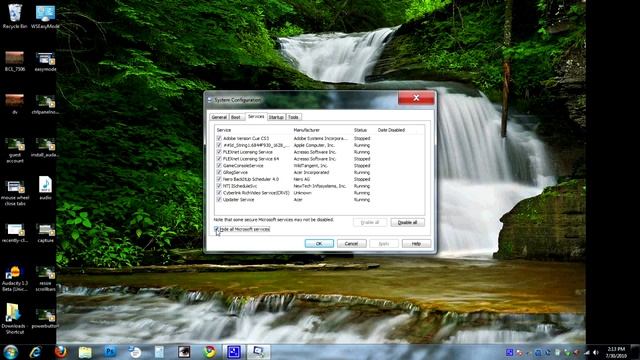Select the 'Acer Incorporated' manufacturer cell
Image resolution: width=640 pixels, height=360 pixels.
311,172
